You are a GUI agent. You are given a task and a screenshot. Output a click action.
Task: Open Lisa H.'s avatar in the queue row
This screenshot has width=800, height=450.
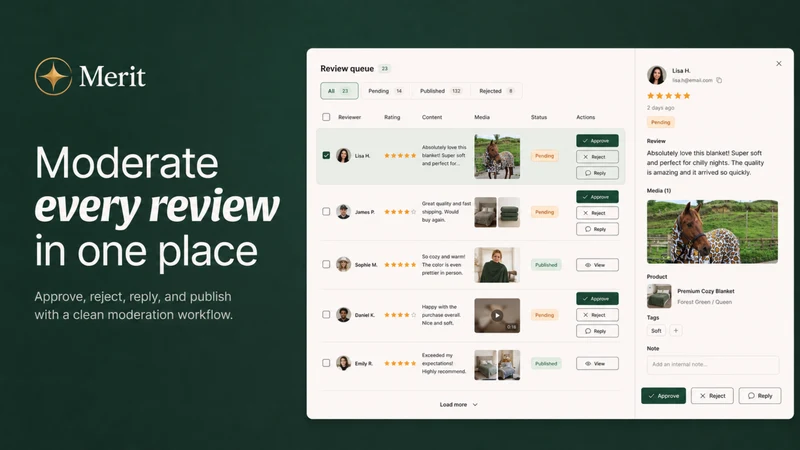pyautogui.click(x=343, y=156)
